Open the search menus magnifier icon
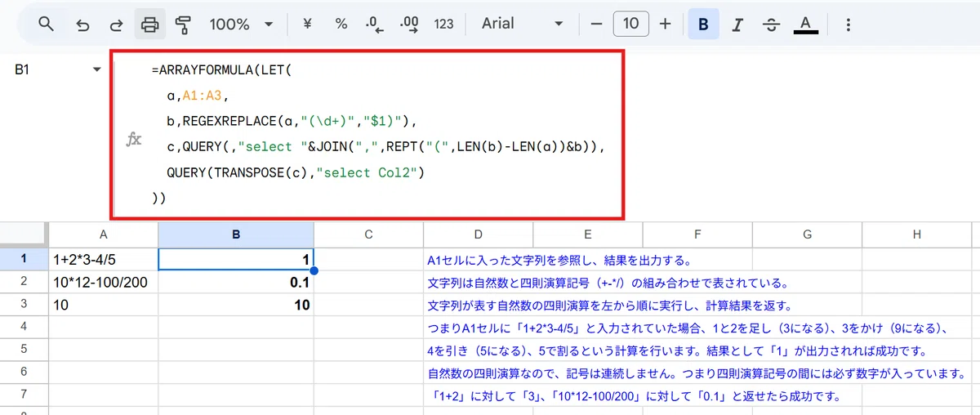The height and width of the screenshot is (415, 980). tap(47, 25)
